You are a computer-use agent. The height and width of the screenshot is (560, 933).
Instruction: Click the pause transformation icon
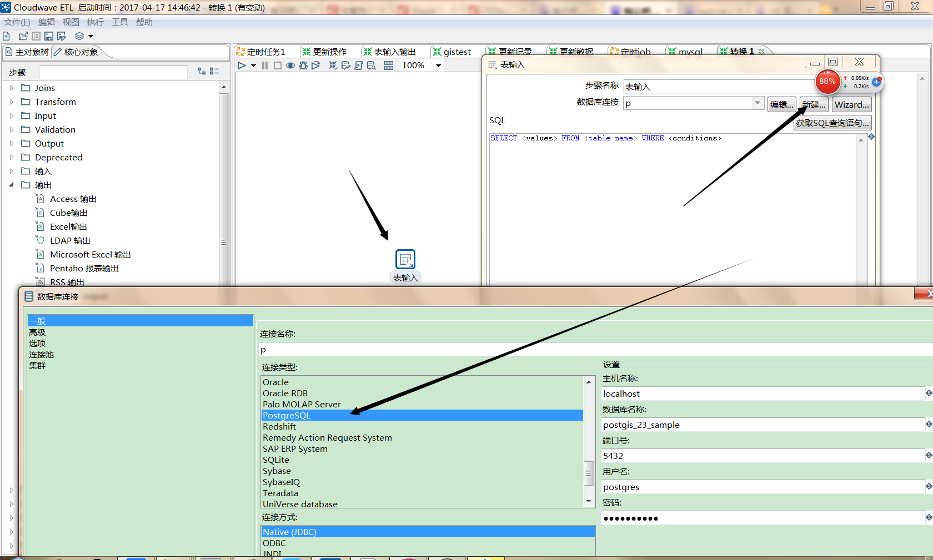[x=265, y=65]
